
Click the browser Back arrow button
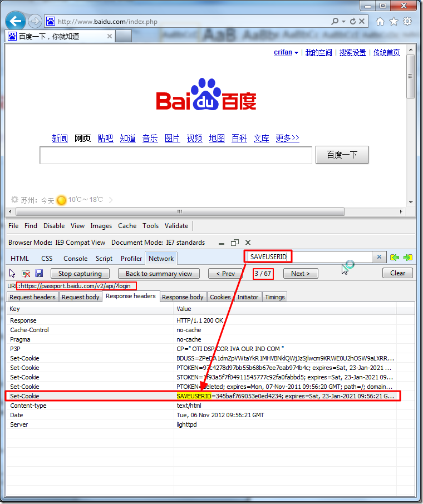[x=16, y=21]
